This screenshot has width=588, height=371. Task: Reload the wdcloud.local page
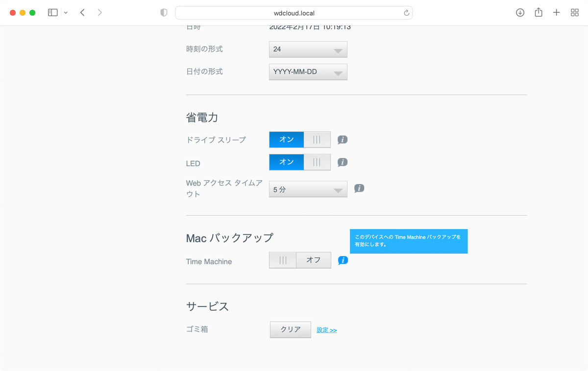(x=406, y=13)
